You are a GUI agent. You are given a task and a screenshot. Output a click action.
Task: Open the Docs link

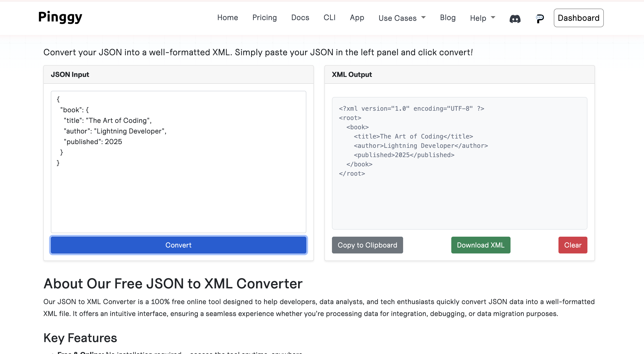coord(300,18)
